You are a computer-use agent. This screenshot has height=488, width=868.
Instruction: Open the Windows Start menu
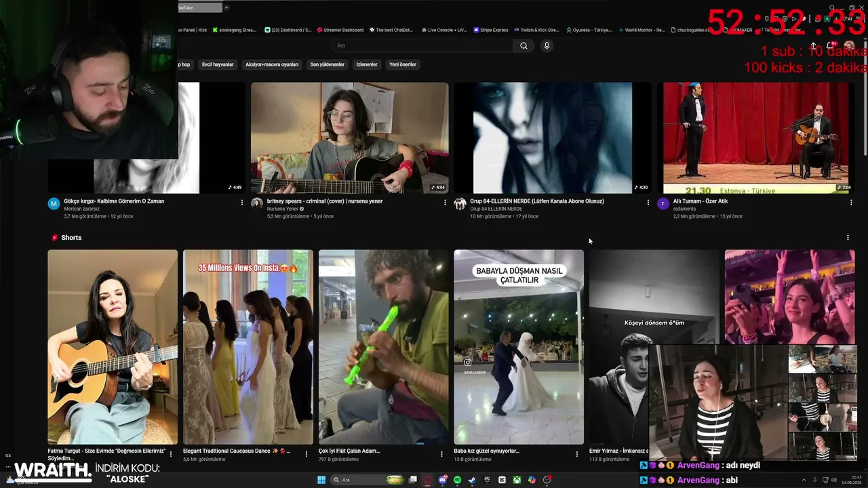(321, 480)
